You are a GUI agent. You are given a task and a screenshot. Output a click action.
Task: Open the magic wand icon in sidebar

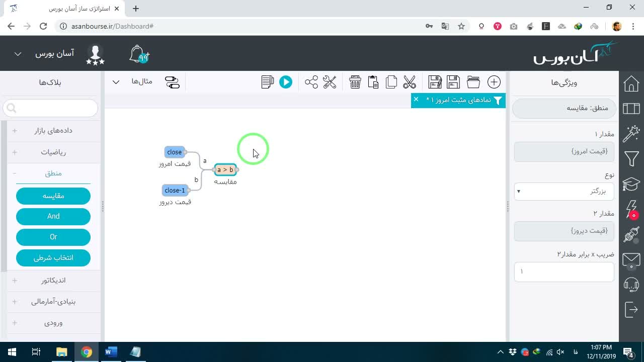click(x=631, y=134)
